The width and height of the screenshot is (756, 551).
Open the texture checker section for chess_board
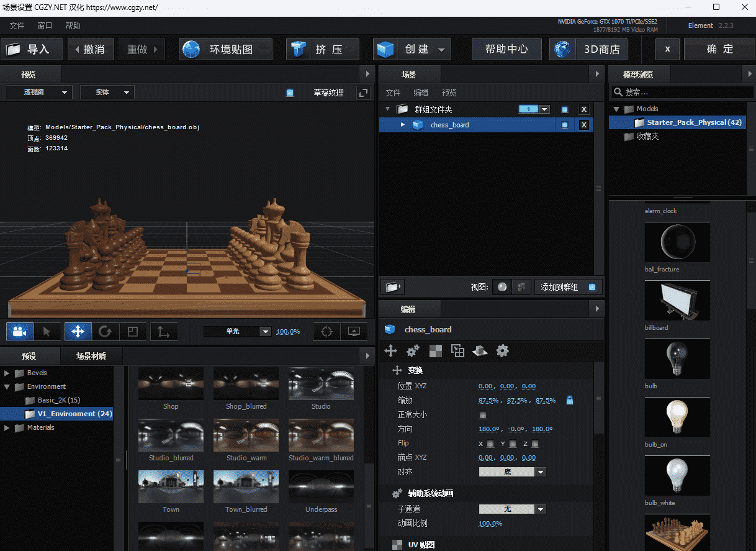point(435,350)
